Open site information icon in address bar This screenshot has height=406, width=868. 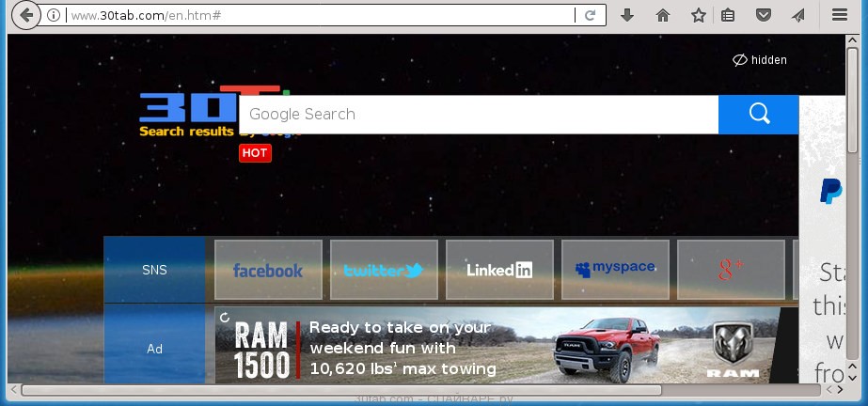click(x=54, y=15)
